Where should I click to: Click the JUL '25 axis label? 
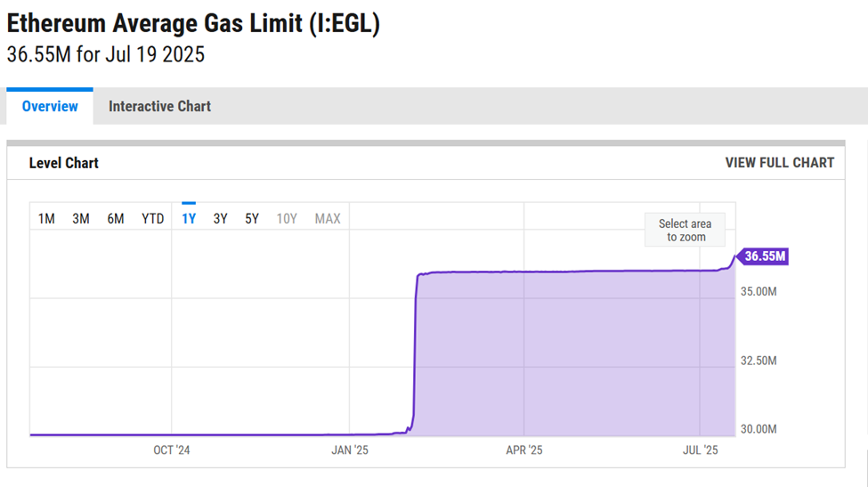coord(700,450)
